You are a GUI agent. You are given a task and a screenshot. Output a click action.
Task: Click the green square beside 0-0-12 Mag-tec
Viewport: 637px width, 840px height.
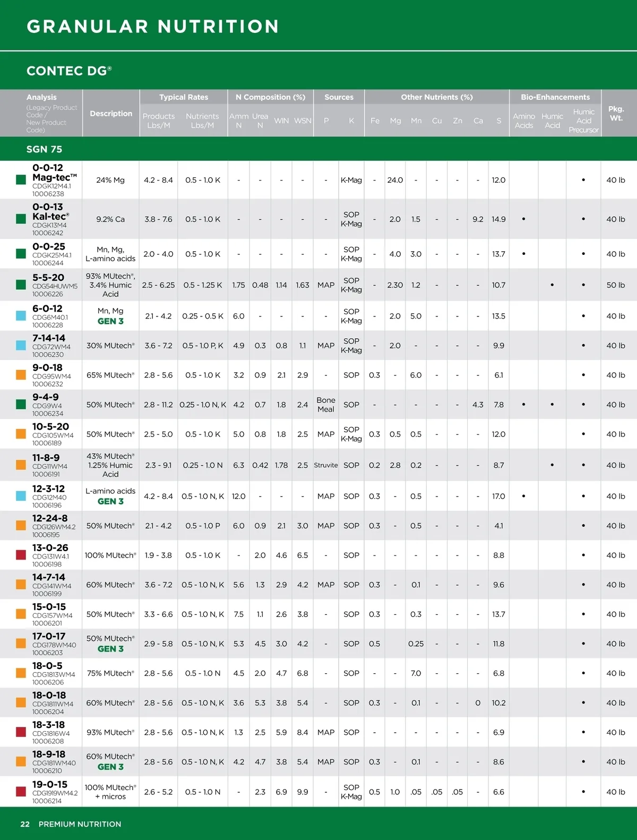click(x=21, y=180)
